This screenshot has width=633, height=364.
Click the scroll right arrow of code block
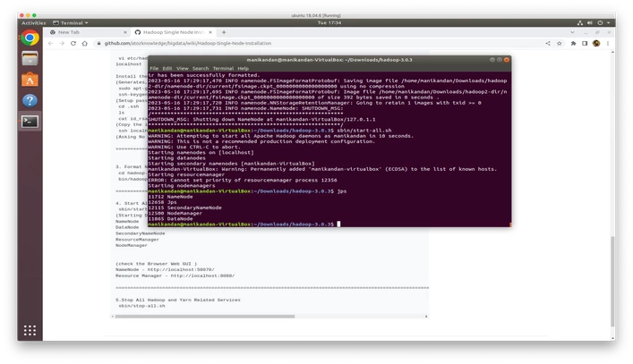[426, 317]
